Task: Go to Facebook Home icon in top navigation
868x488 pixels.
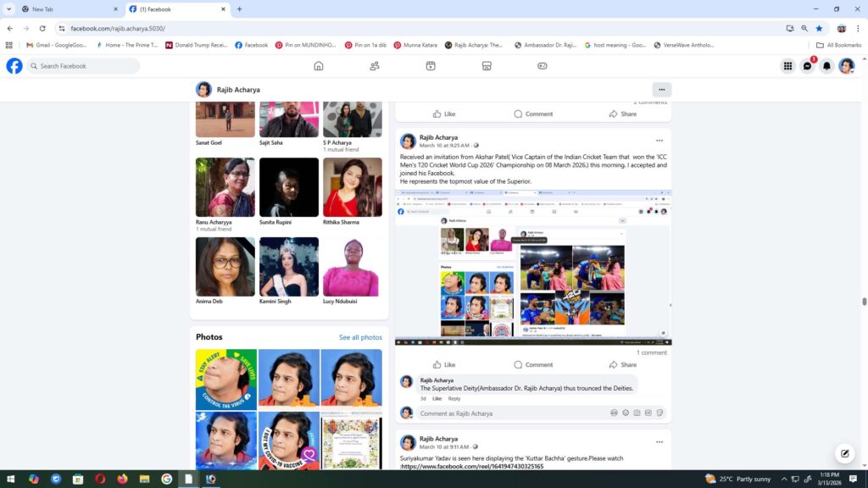Action: pos(319,66)
